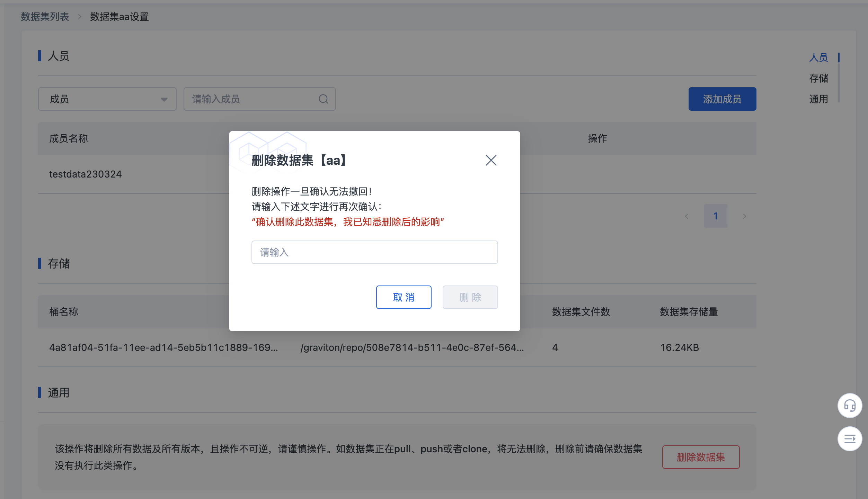Focus the confirmation text input in dialog
The height and width of the screenshot is (499, 868).
(x=374, y=252)
